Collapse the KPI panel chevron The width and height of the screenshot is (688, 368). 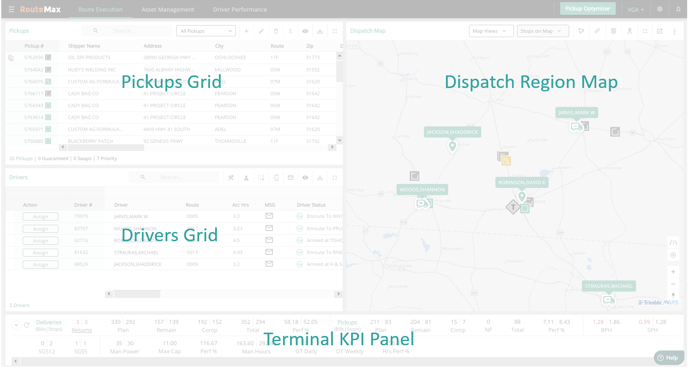click(x=16, y=325)
